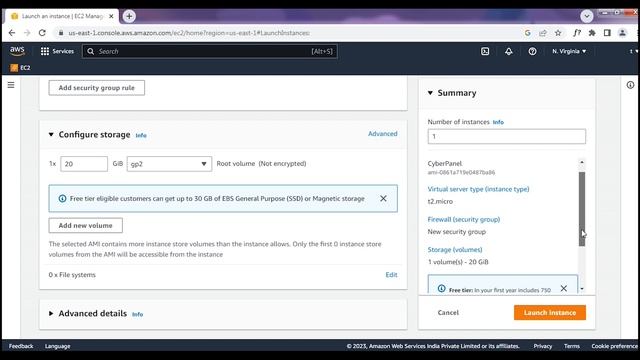Bookmark this page with the star icon
Image resolution: width=640 pixels, height=360 pixels.
coord(558,33)
